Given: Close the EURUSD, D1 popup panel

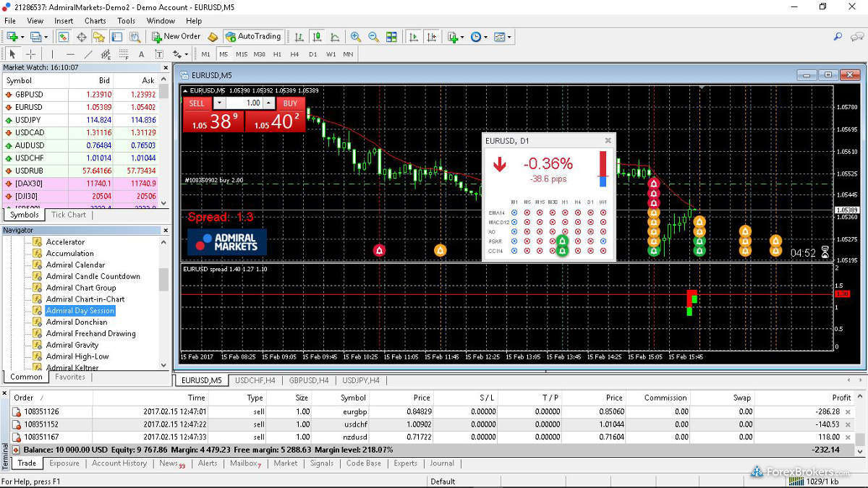Looking at the screenshot, I should pos(608,140).
